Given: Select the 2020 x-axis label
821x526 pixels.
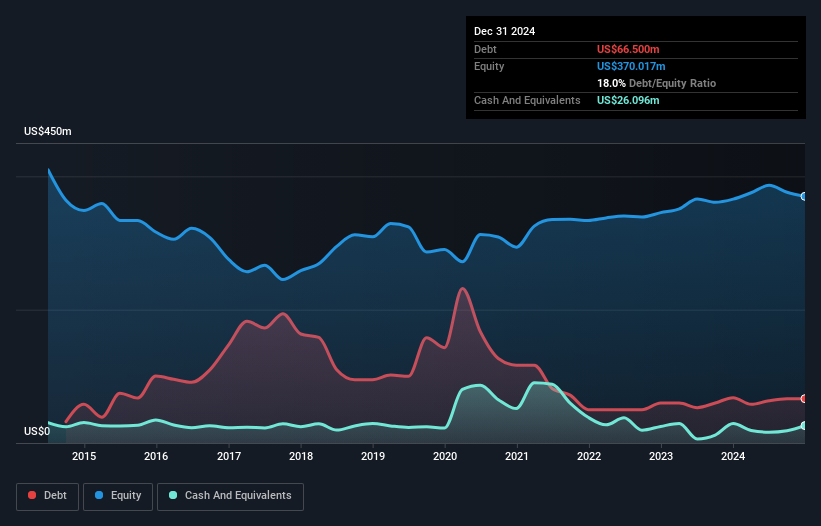Looking at the screenshot, I should 445,456.
